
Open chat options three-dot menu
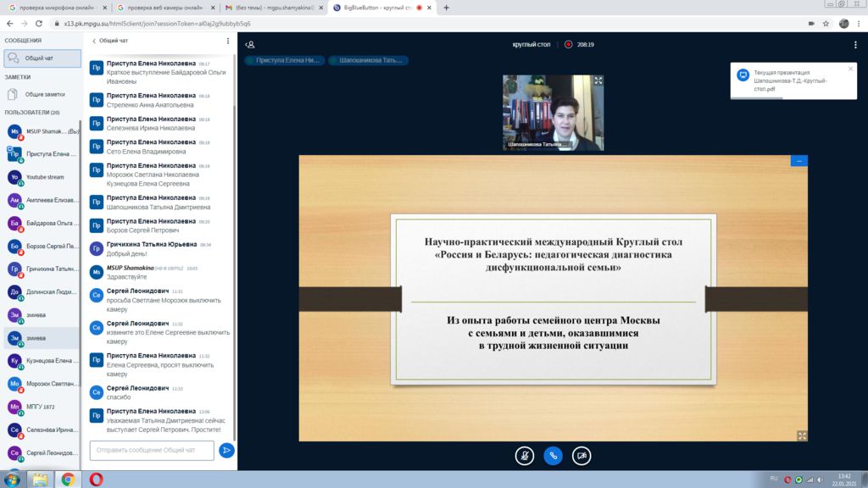[x=227, y=41]
